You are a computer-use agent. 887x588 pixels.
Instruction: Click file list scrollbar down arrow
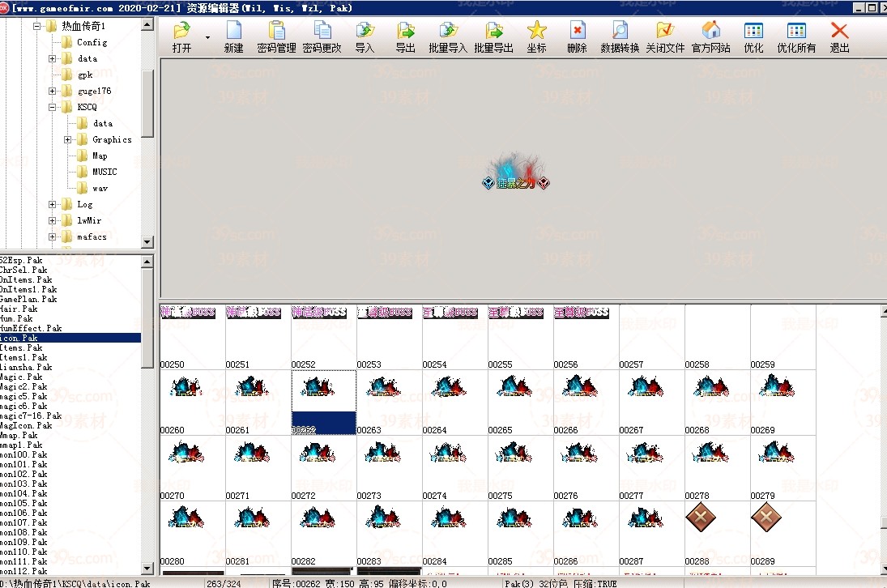click(x=147, y=569)
